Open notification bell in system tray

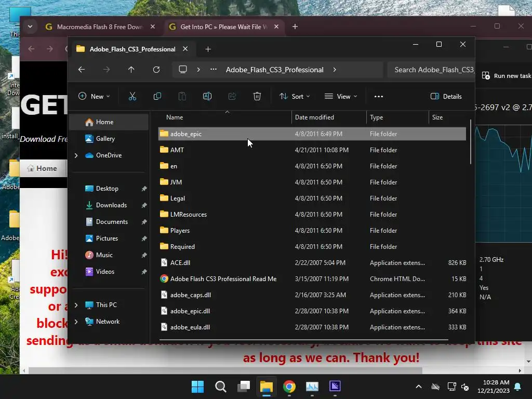(518, 387)
